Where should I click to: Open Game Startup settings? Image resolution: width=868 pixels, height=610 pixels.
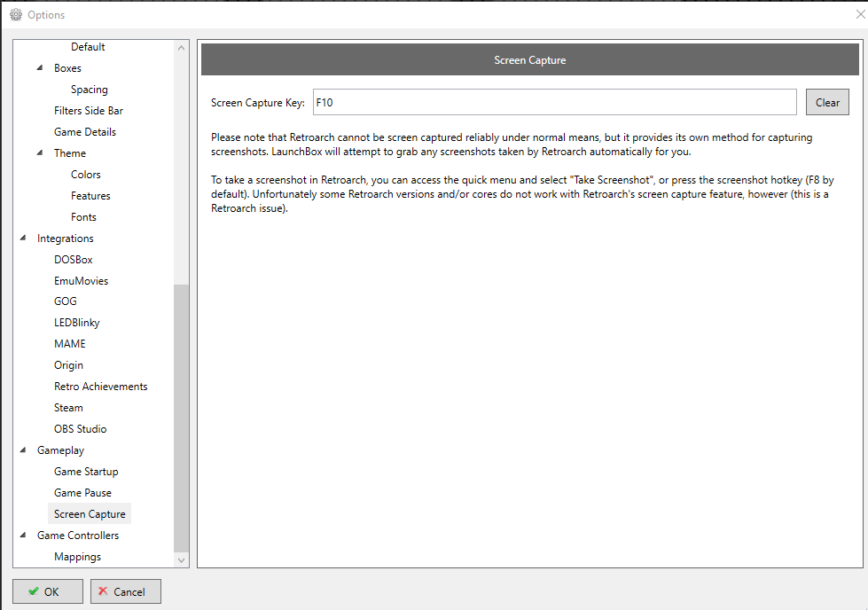click(x=86, y=472)
